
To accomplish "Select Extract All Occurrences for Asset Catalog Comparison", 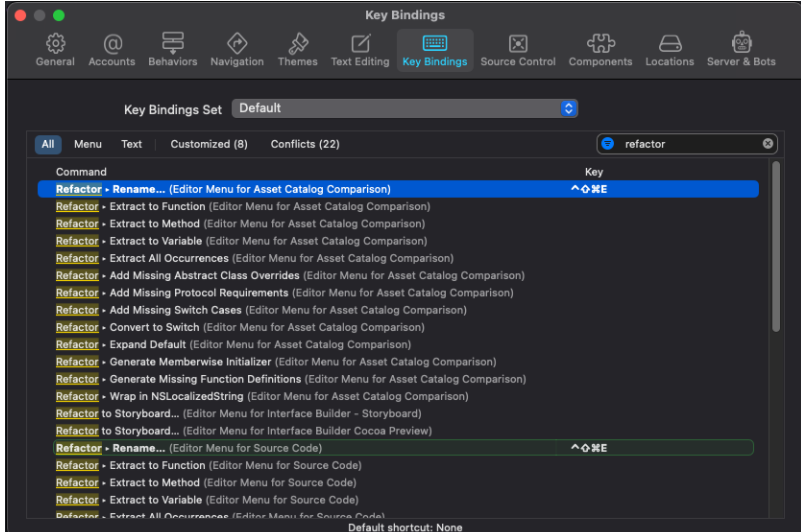I will click(x=398, y=258).
